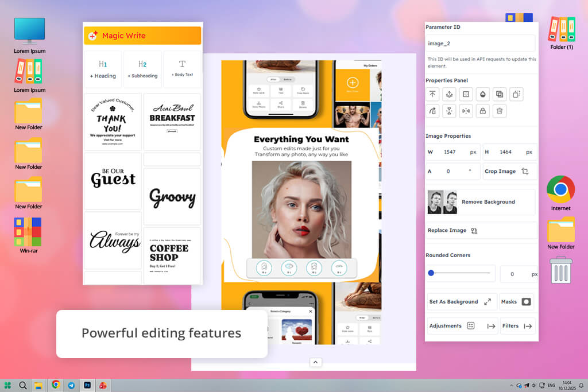
Task: Open the Folder (1) desktop icon
Action: (x=562, y=33)
